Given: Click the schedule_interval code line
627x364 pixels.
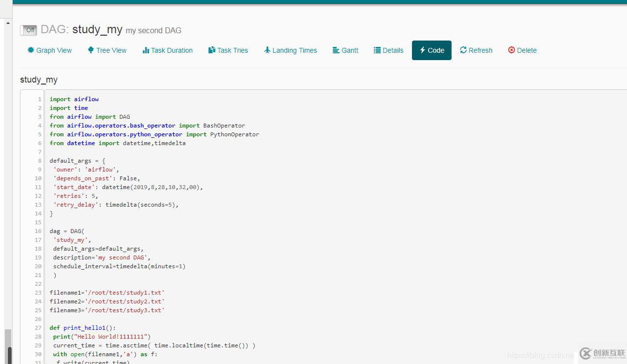Looking at the screenshot, I should [x=119, y=266].
